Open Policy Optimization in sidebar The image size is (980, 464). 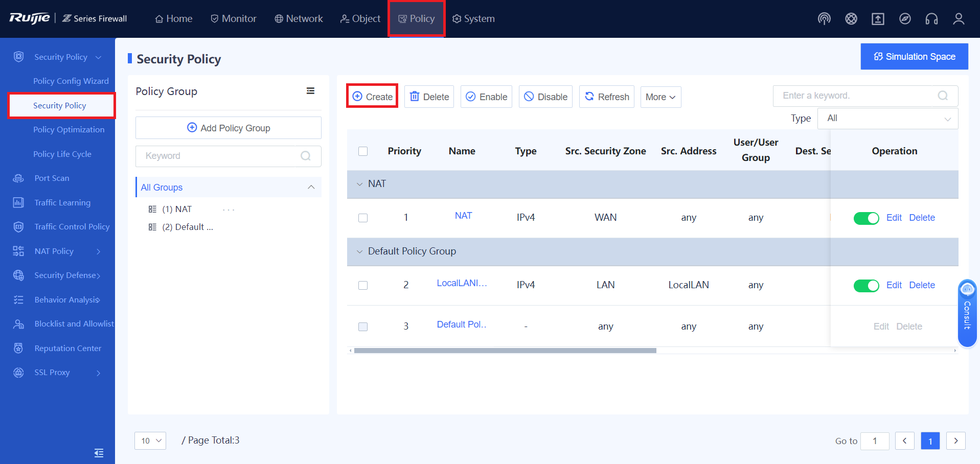(x=69, y=130)
